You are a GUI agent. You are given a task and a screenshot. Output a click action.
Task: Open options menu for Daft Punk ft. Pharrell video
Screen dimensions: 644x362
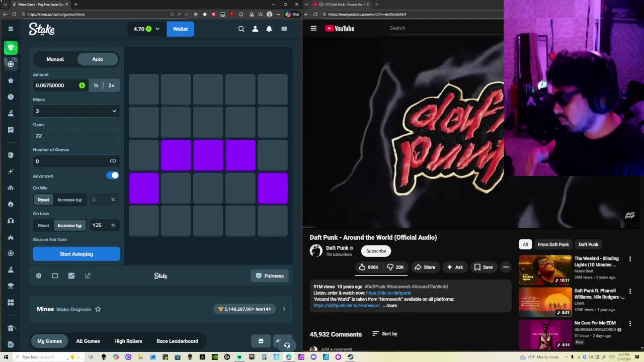click(630, 291)
